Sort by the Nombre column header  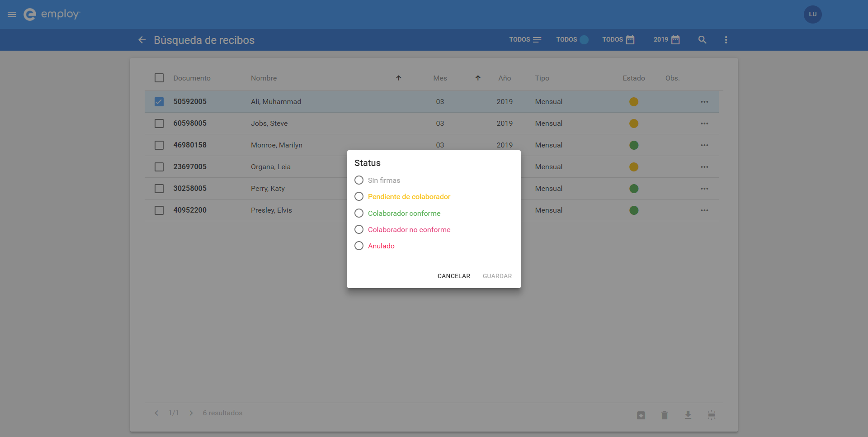click(x=264, y=78)
